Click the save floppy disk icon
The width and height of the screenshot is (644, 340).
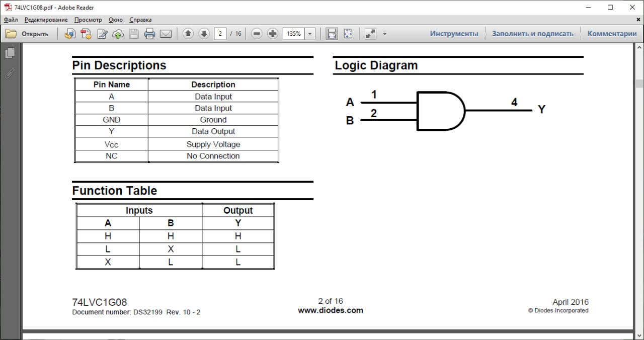[x=134, y=34]
